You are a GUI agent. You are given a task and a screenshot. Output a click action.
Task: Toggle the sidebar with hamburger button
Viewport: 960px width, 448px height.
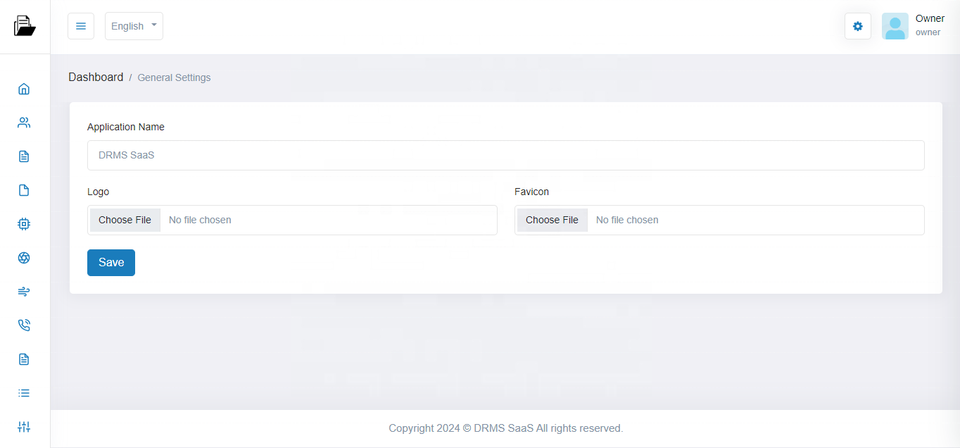coord(81,26)
